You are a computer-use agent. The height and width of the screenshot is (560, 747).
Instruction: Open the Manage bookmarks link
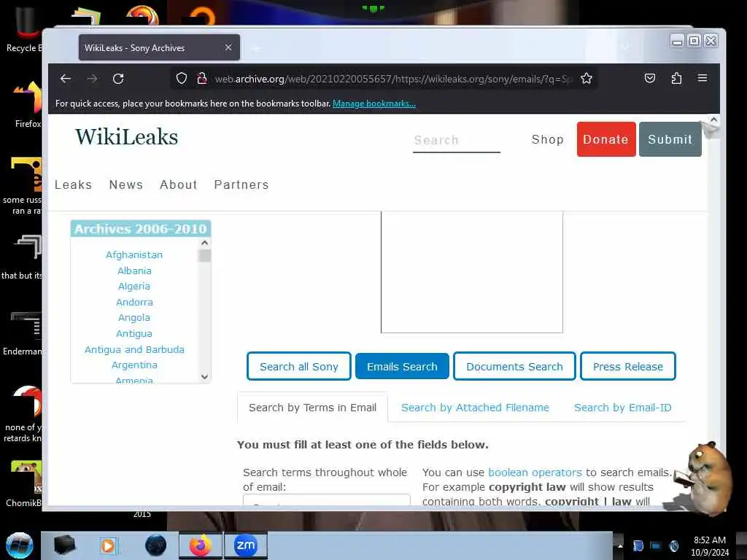(374, 104)
